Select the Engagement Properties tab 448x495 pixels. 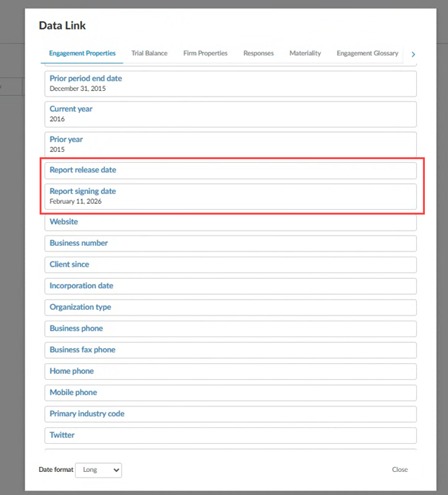82,53
